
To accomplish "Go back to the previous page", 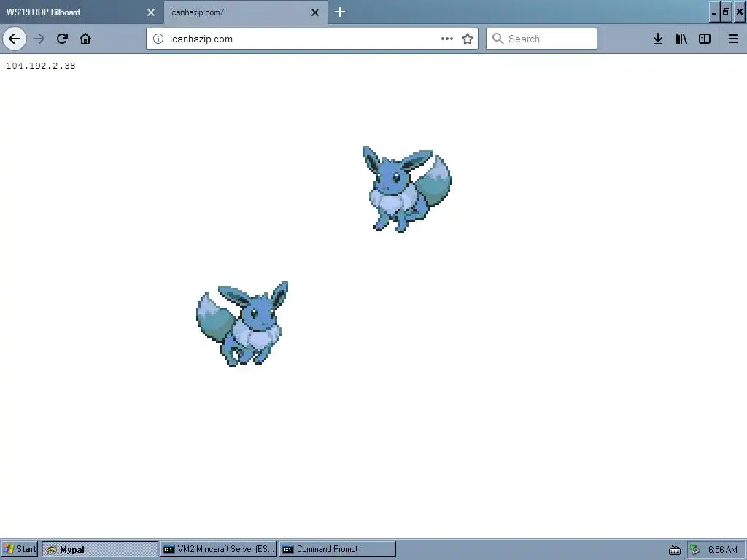I will pos(15,39).
